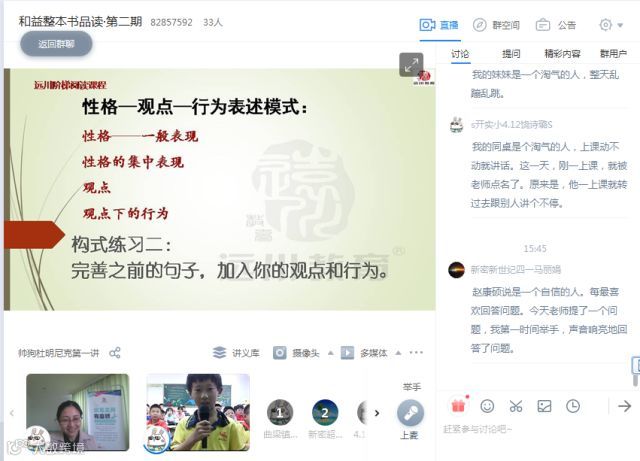Open the emoji picker
640x461 pixels.
coord(487,406)
